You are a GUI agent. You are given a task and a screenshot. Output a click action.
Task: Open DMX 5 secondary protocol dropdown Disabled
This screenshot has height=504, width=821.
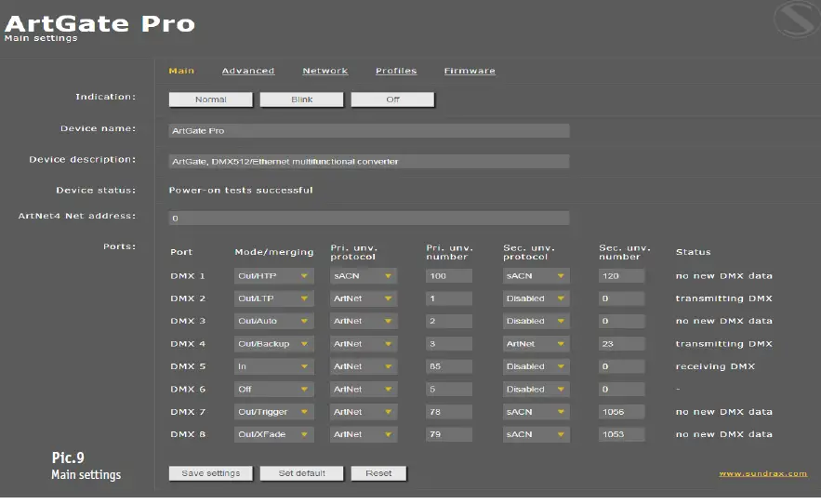[x=536, y=366]
